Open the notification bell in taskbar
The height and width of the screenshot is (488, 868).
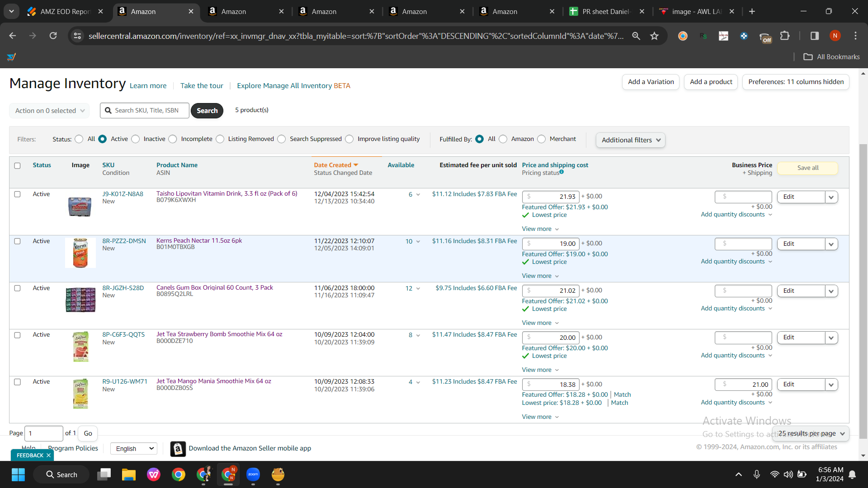(x=852, y=474)
